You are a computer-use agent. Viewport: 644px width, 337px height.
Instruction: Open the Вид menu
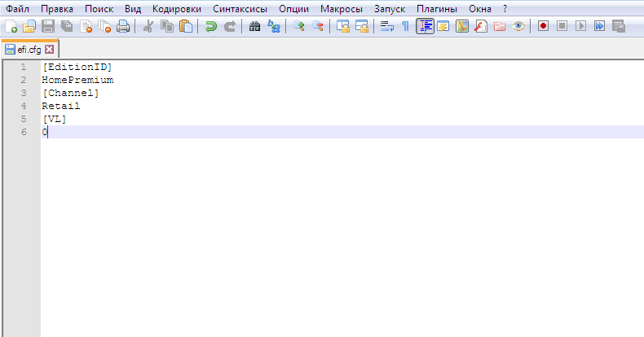coord(133,9)
